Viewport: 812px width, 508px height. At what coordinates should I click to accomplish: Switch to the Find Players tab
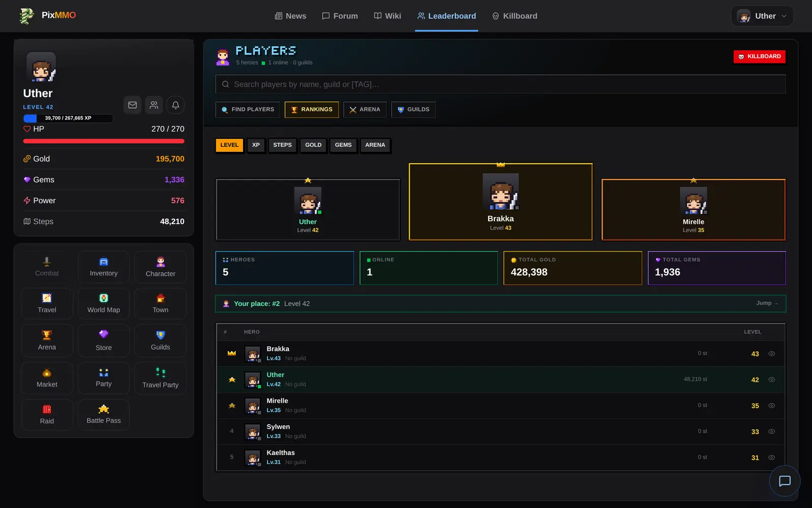[248, 110]
